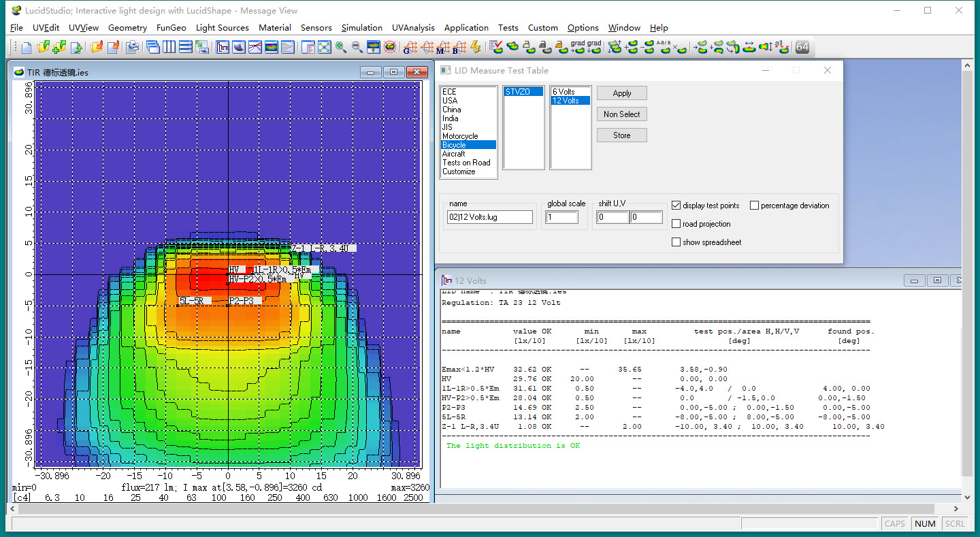Tick the show spreadsheet checkbox
This screenshot has width=980, height=537.
pyautogui.click(x=676, y=242)
